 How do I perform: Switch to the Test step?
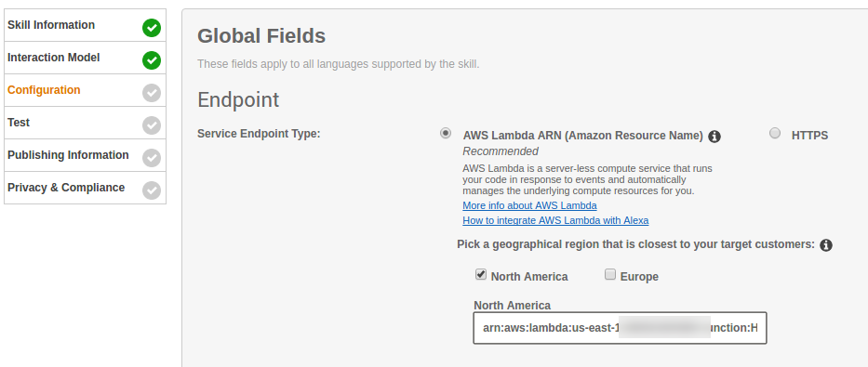click(x=85, y=123)
